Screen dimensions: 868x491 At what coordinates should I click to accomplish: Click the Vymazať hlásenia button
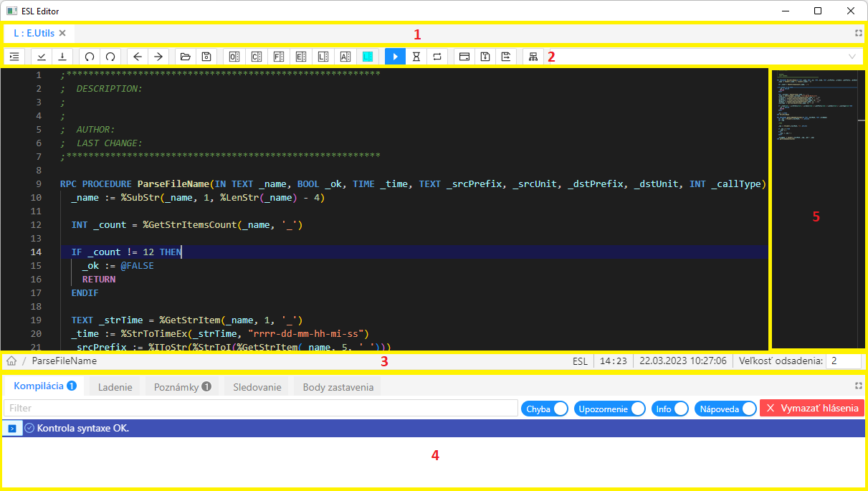[811, 409]
